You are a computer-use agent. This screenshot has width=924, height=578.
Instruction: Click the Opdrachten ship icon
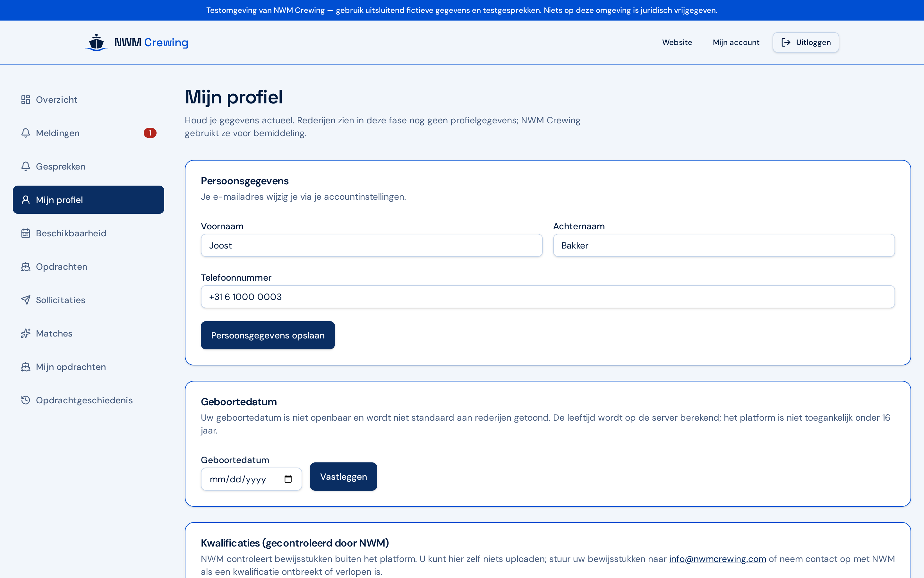tap(26, 267)
